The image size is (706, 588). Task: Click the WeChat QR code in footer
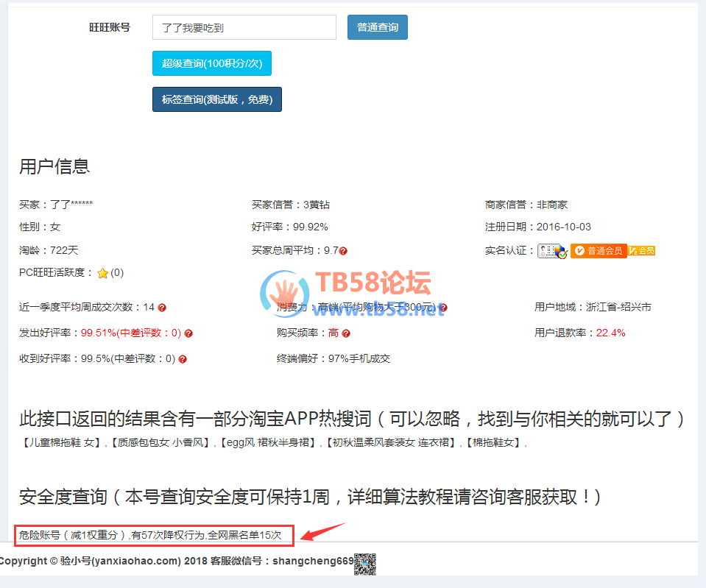[365, 564]
